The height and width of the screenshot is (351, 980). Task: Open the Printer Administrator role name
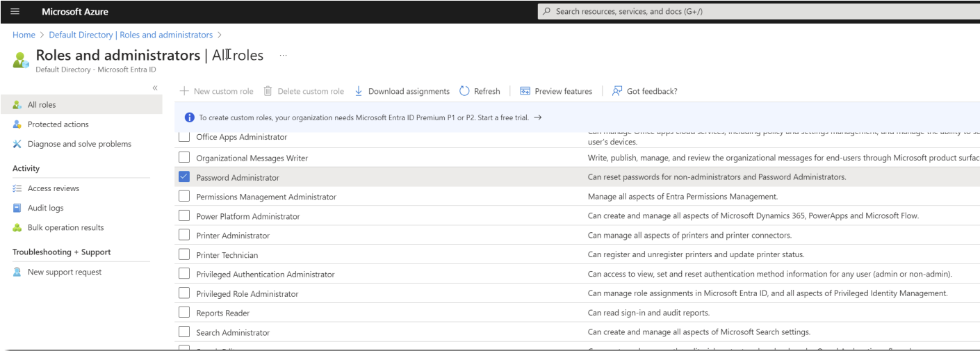(x=233, y=236)
